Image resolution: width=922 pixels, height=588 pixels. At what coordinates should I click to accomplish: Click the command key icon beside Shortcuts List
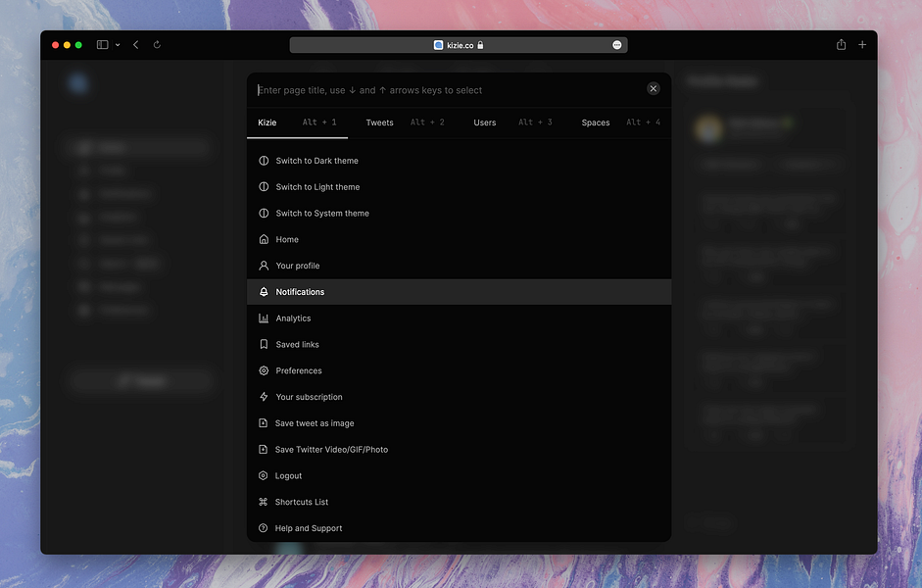click(x=264, y=502)
